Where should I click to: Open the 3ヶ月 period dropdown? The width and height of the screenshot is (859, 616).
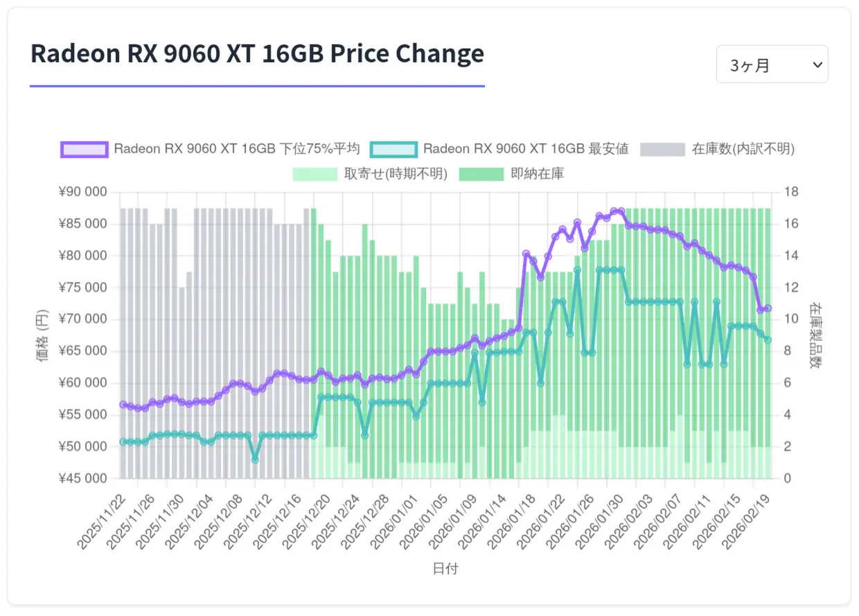pos(772,64)
